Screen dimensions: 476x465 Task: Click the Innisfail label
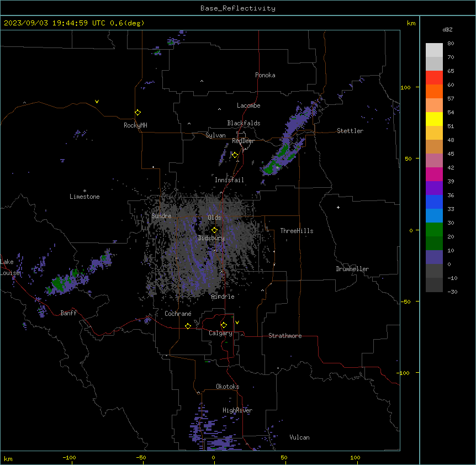pos(229,180)
